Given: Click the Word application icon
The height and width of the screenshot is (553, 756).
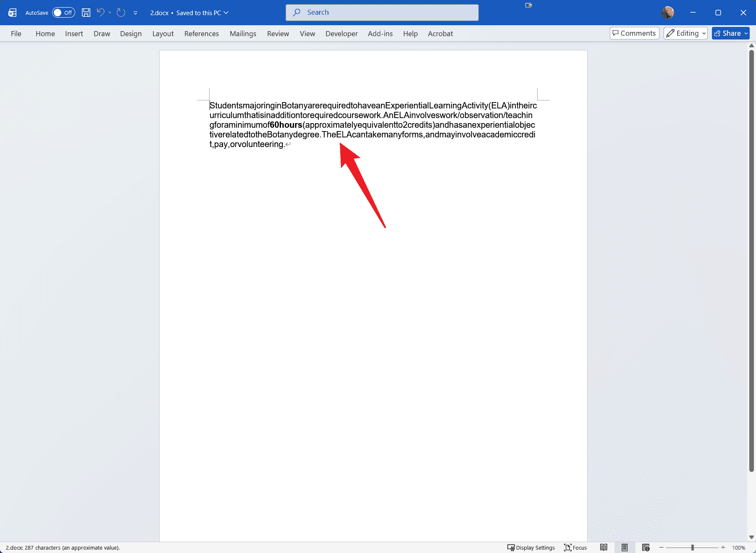Looking at the screenshot, I should tap(13, 13).
